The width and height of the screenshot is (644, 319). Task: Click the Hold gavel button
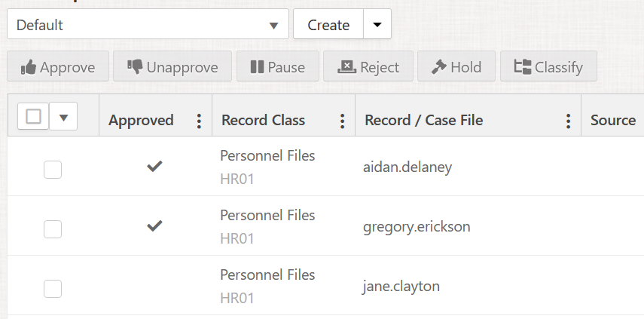456,67
